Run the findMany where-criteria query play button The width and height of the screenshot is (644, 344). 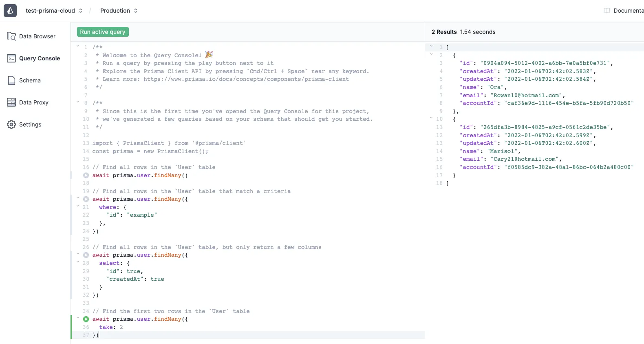[86, 199]
